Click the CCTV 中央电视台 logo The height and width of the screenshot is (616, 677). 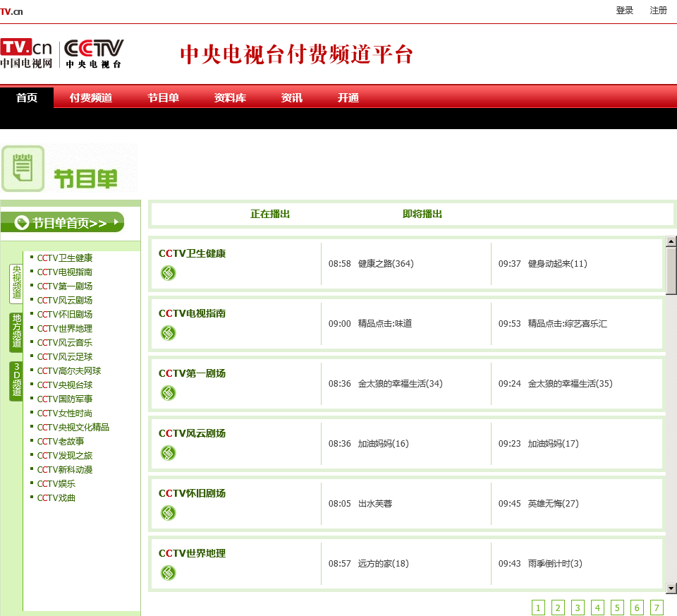point(94,54)
